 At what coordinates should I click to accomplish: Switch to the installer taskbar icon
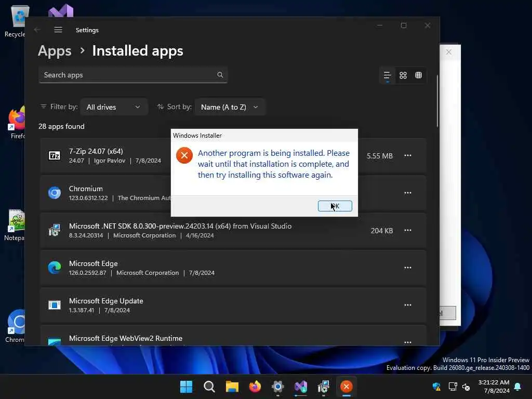click(323, 387)
